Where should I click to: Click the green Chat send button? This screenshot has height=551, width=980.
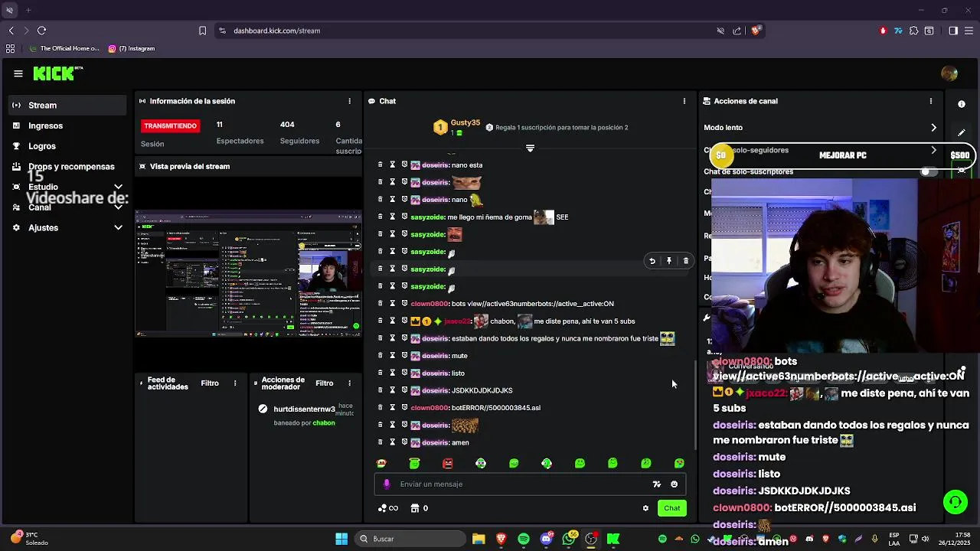672,508
